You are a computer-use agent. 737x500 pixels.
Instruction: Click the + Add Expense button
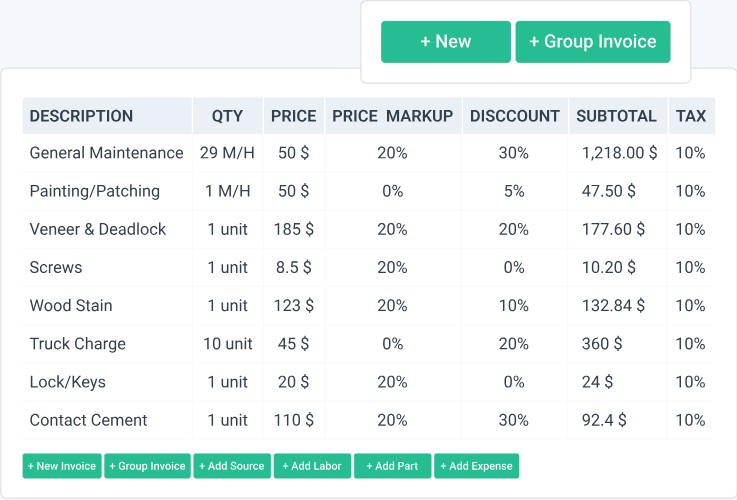pyautogui.click(x=476, y=466)
